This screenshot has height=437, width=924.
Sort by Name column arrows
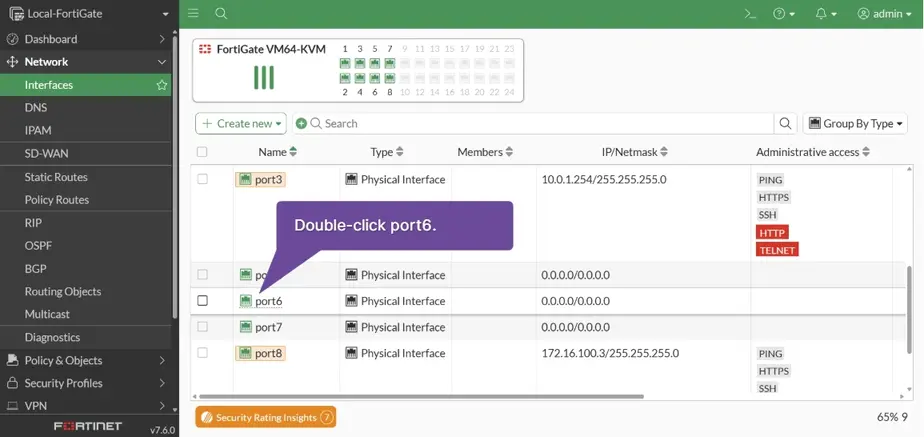[293, 152]
